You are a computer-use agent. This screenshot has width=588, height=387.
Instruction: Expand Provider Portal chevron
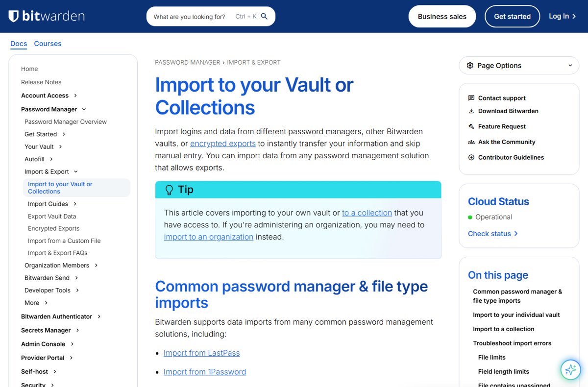click(71, 358)
